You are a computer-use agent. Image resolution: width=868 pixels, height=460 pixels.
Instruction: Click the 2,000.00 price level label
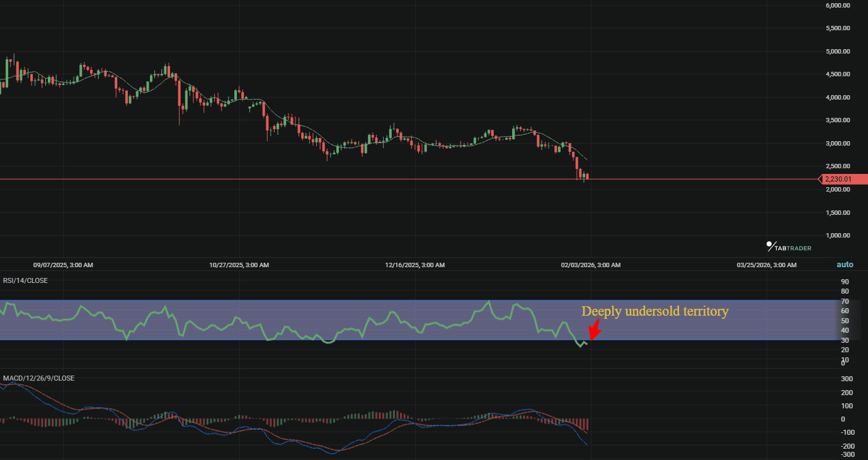(x=837, y=189)
